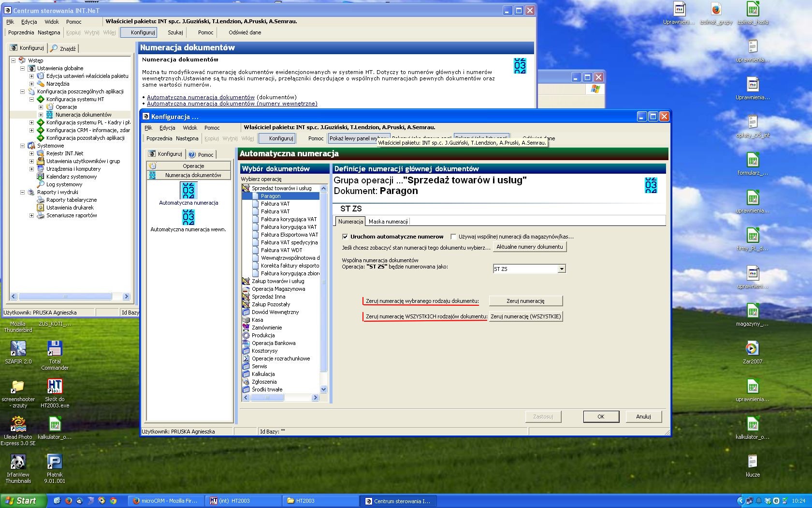Image resolution: width=812 pixels, height=508 pixels.
Task: Open Płatnik 9.01.001 desktop icon
Action: click(55, 469)
